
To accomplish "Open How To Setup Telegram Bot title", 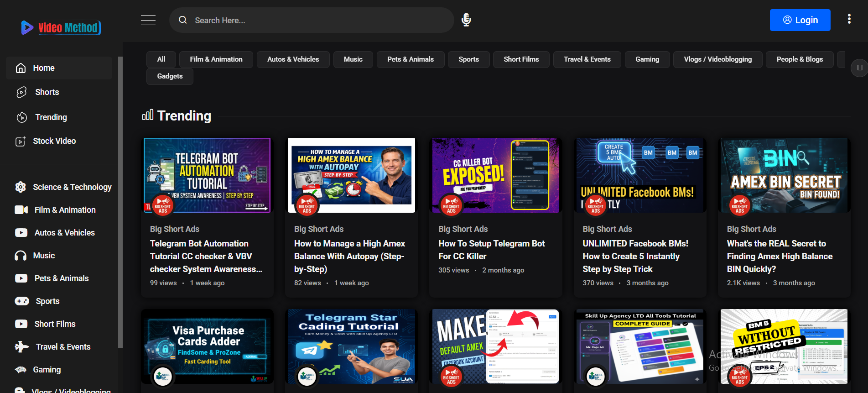I will (492, 250).
